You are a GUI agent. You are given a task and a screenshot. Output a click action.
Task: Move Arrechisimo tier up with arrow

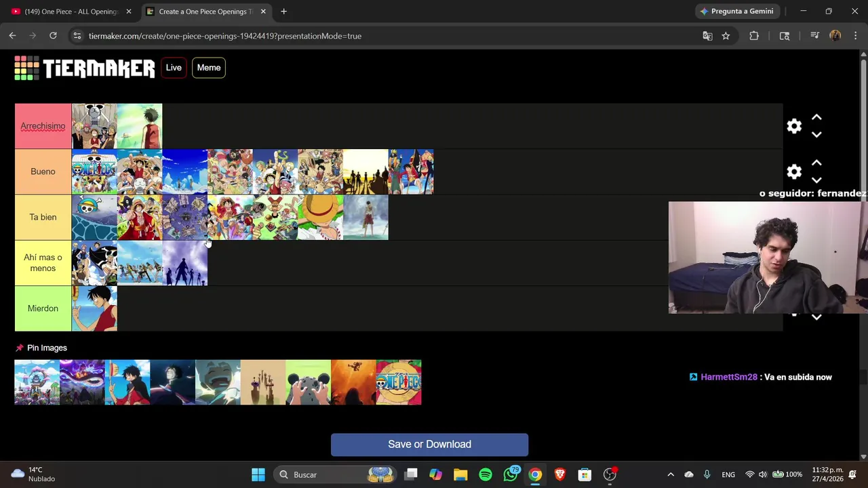tap(816, 118)
